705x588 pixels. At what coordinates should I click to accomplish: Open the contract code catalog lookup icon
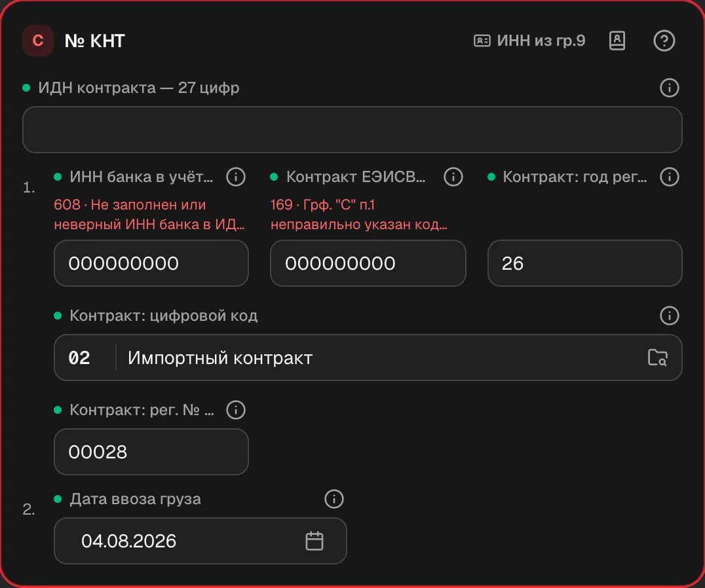(x=657, y=358)
